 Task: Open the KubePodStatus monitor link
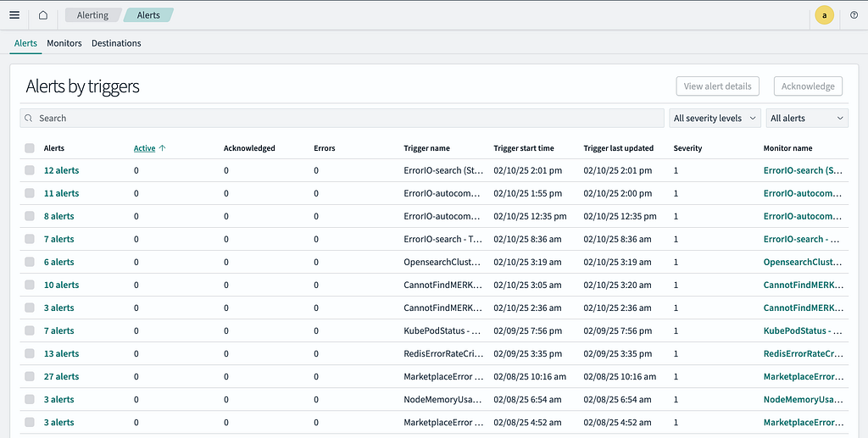tap(802, 330)
